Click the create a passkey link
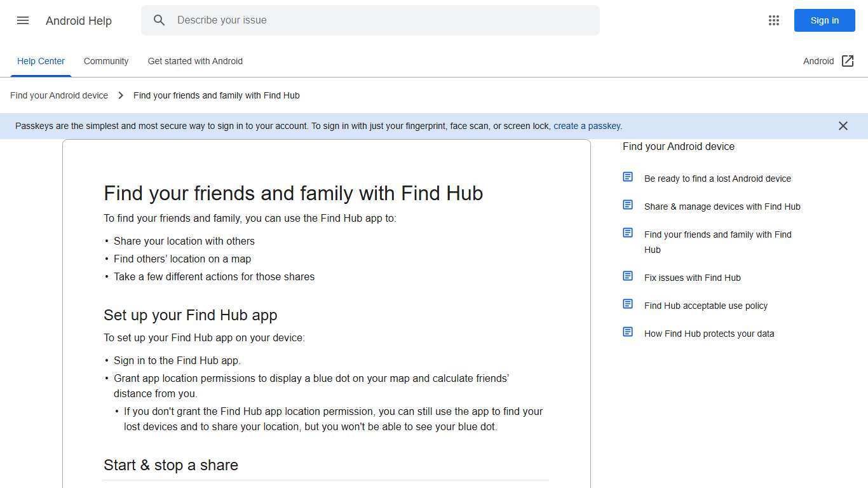The image size is (868, 488). click(x=587, y=126)
